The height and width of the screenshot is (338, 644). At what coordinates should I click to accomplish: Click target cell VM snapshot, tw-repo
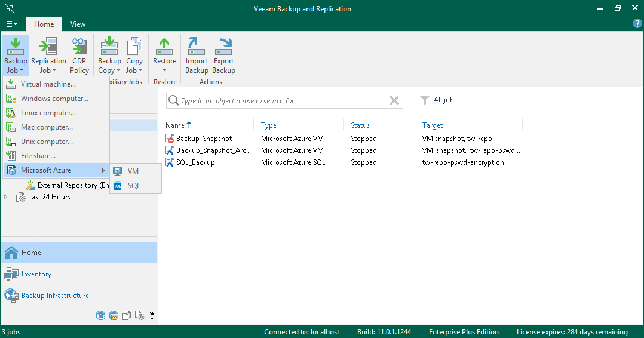[x=456, y=139]
